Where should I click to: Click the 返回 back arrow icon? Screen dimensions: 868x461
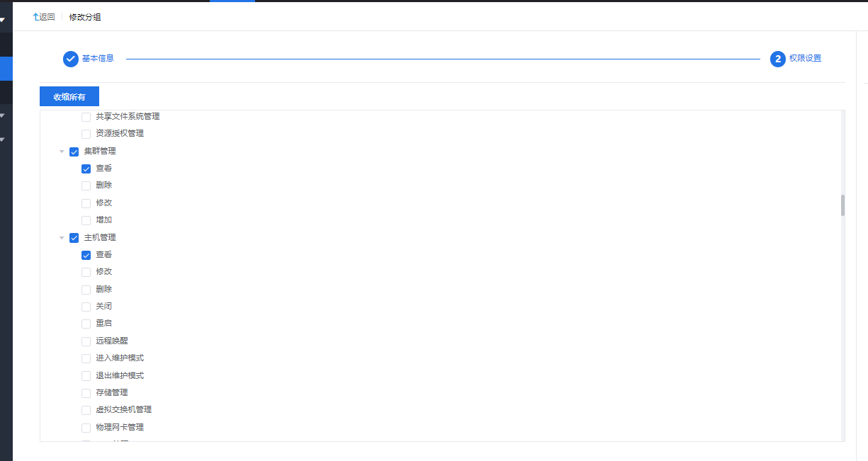pos(36,17)
